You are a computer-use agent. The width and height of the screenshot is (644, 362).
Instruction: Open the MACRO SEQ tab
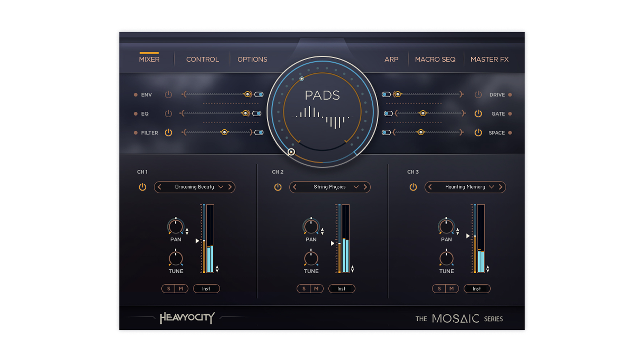435,59
